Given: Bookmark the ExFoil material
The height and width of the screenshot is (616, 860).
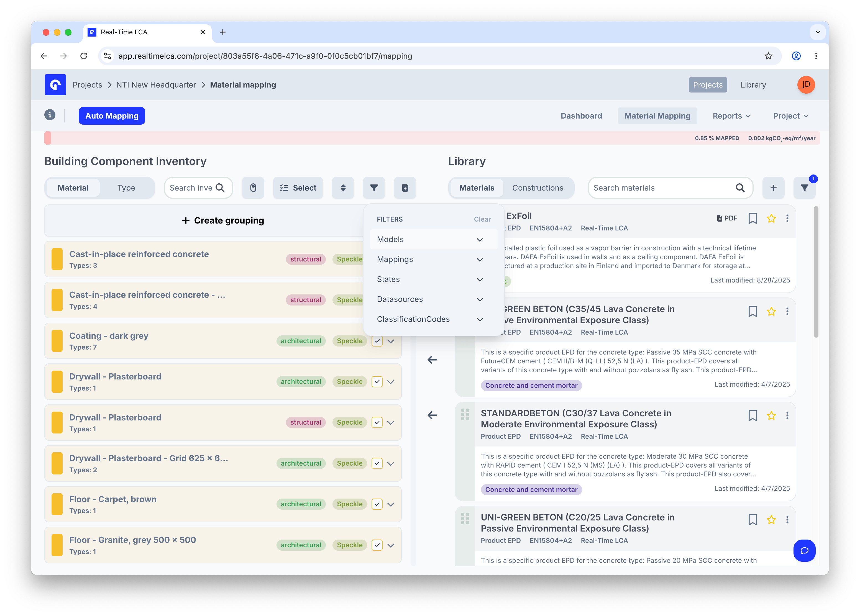Looking at the screenshot, I should [x=753, y=218].
